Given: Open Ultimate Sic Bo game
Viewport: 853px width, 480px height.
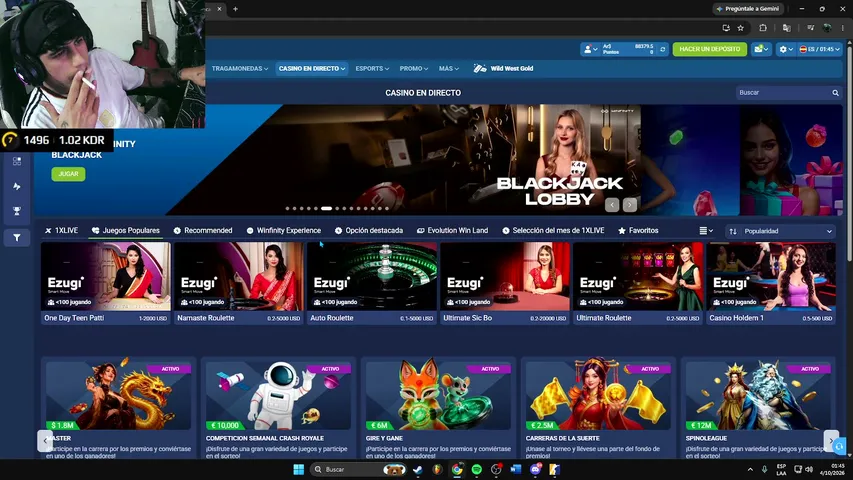Looking at the screenshot, I should (505, 283).
